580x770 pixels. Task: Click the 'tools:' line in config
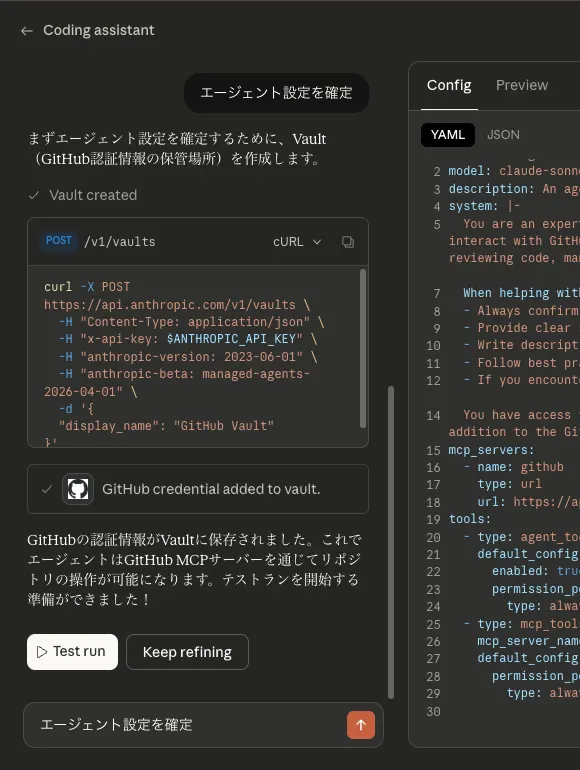(470, 519)
